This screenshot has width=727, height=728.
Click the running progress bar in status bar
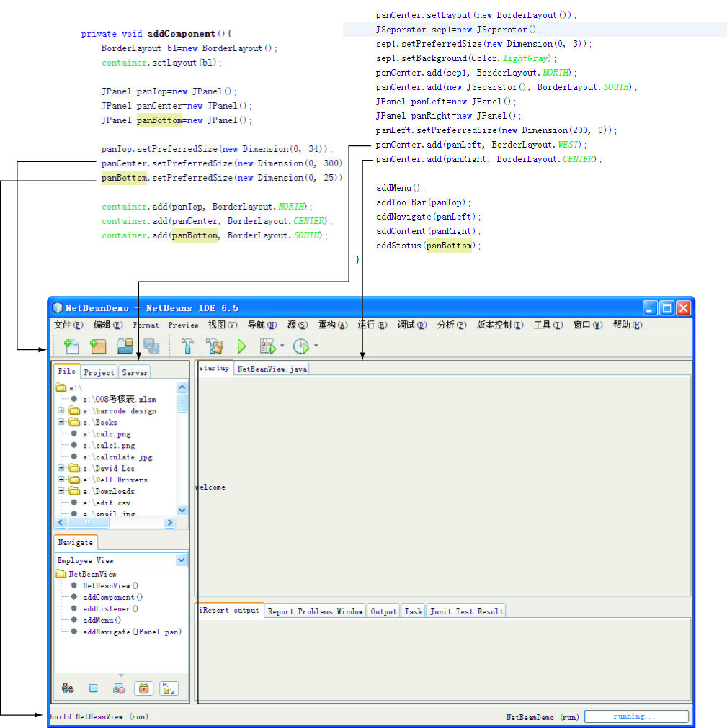pos(636,716)
